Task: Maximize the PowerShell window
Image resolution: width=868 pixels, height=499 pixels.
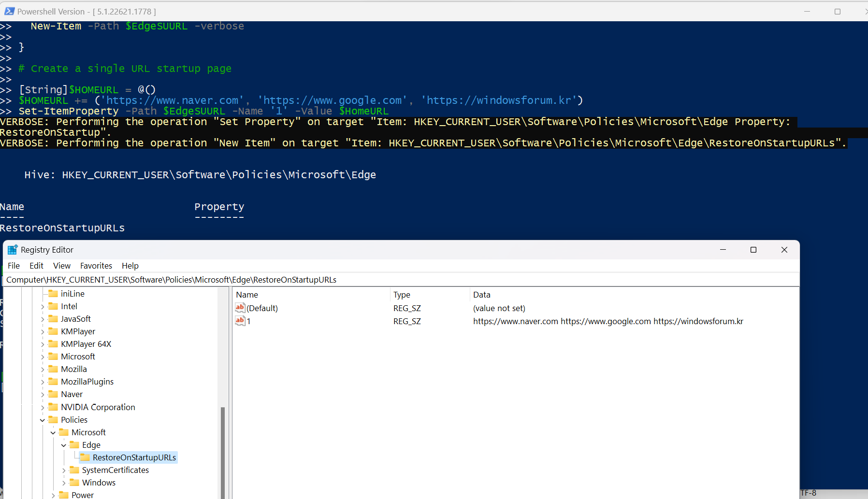Action: pos(838,11)
